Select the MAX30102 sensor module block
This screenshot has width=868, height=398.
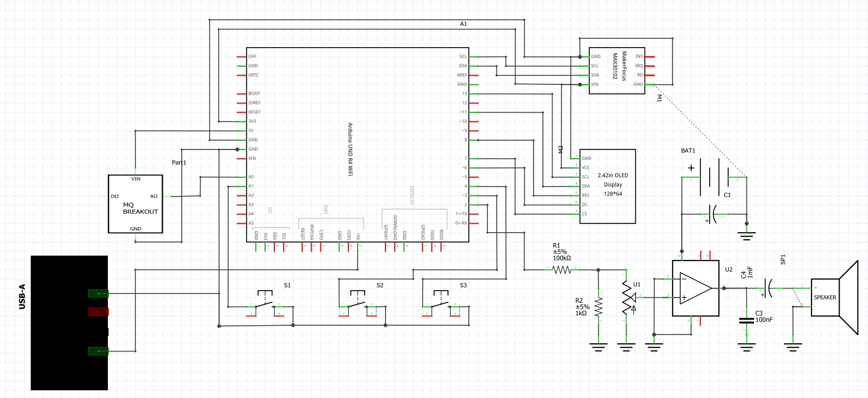pyautogui.click(x=617, y=71)
